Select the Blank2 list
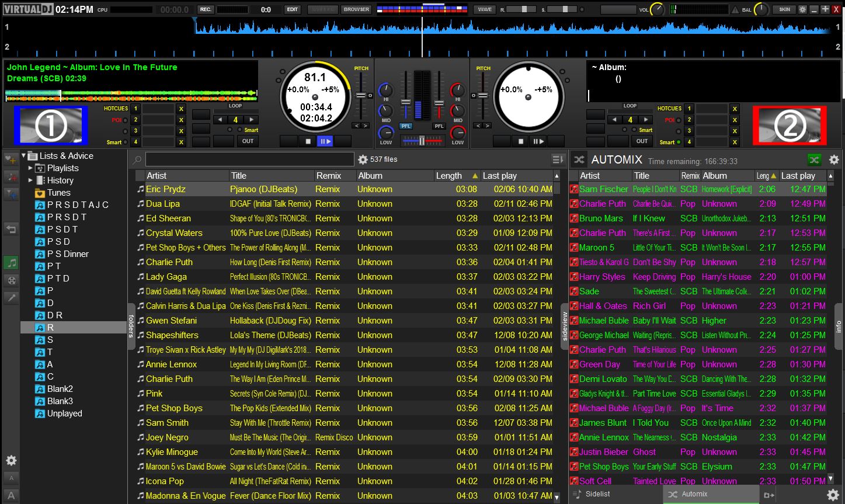Screen dimensions: 845x504 pos(60,389)
